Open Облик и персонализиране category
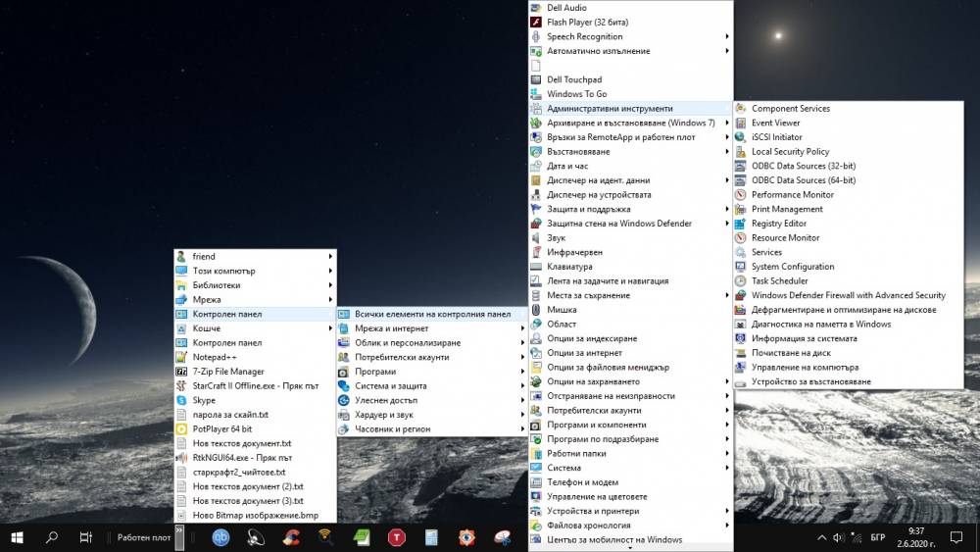 tap(408, 342)
